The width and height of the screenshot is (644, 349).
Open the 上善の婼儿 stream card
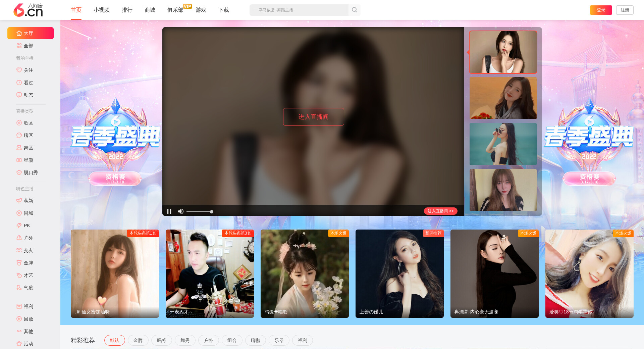pos(399,273)
